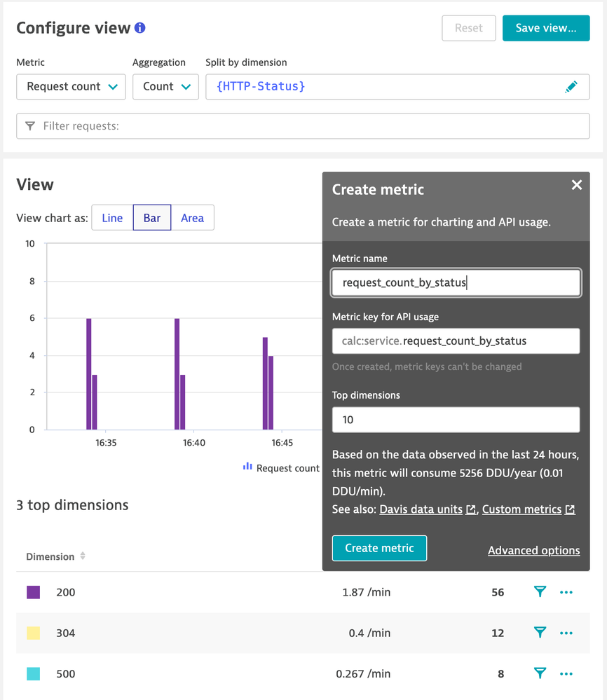Open more options for dimension 200
Viewport: 607px width, 700px height.
click(x=566, y=592)
